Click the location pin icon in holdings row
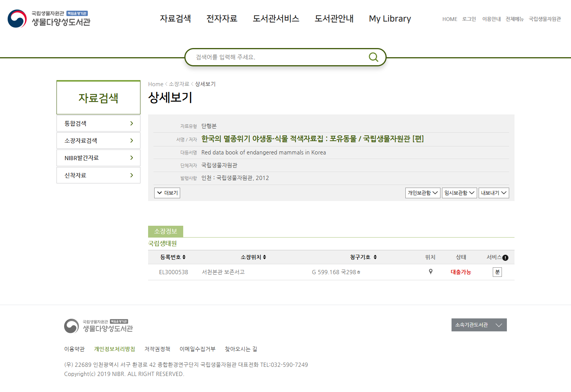The width and height of the screenshot is (571, 392). (431, 272)
